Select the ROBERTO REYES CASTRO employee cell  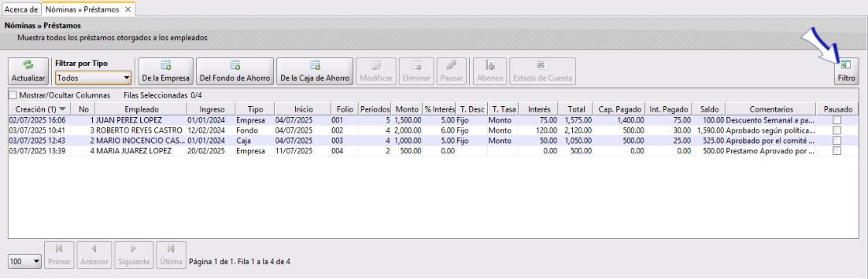141,130
